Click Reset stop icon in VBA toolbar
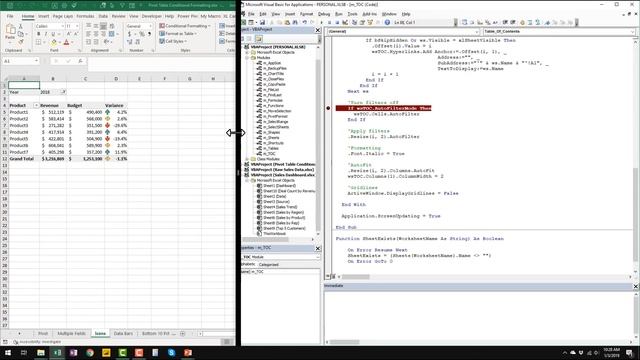640x360 pixels. tap(337, 22)
